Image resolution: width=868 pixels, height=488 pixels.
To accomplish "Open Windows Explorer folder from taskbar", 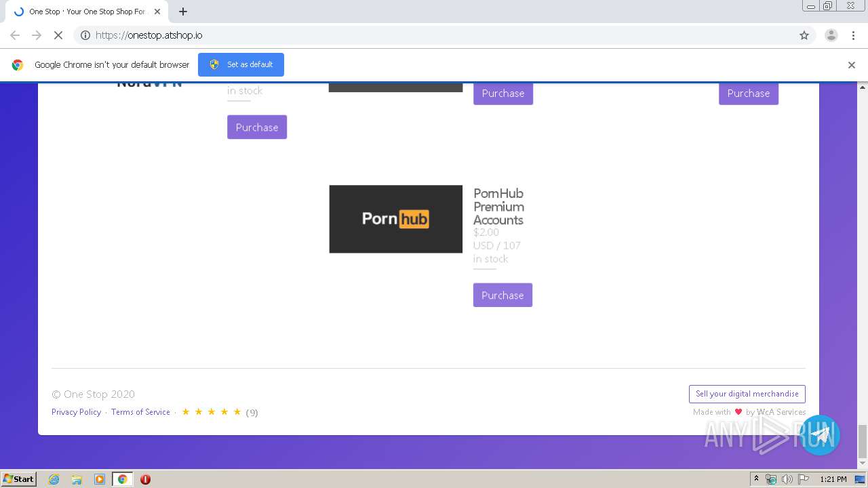I will click(77, 479).
